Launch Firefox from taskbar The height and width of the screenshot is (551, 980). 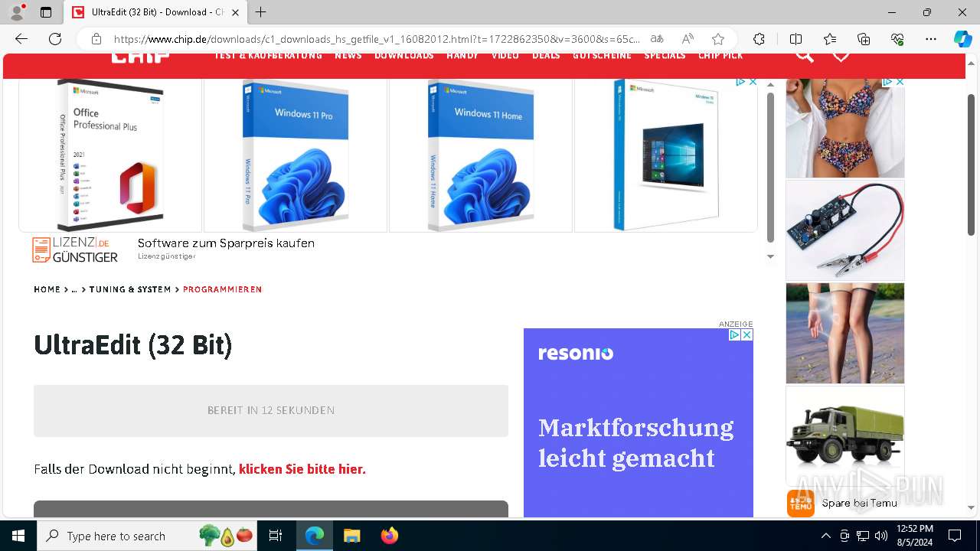click(x=390, y=536)
